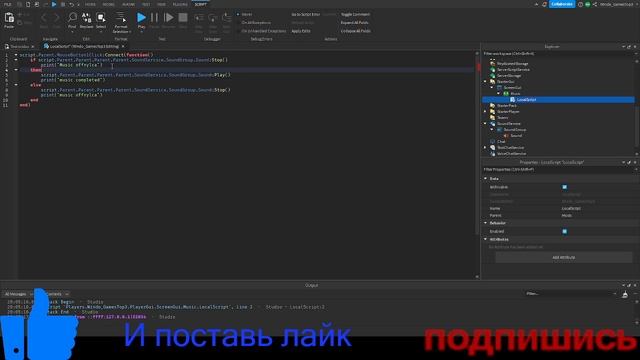Click the Step Over debugger icon
Viewport: 640px width, 360px height.
coord(213,18)
